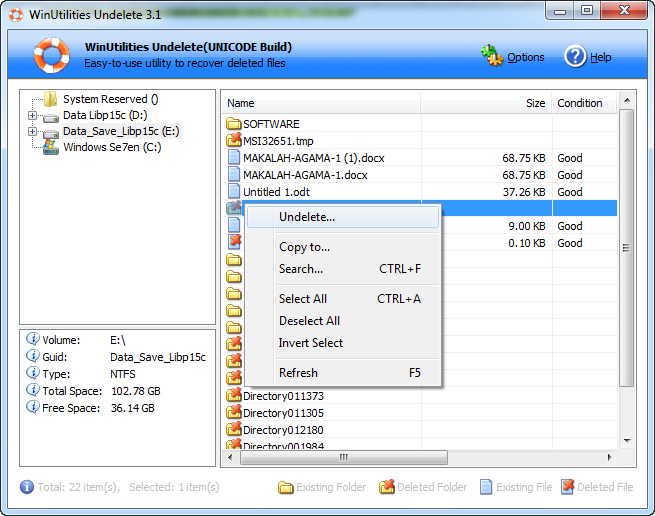Click the deleted folder icon of Directory011373

(x=234, y=394)
